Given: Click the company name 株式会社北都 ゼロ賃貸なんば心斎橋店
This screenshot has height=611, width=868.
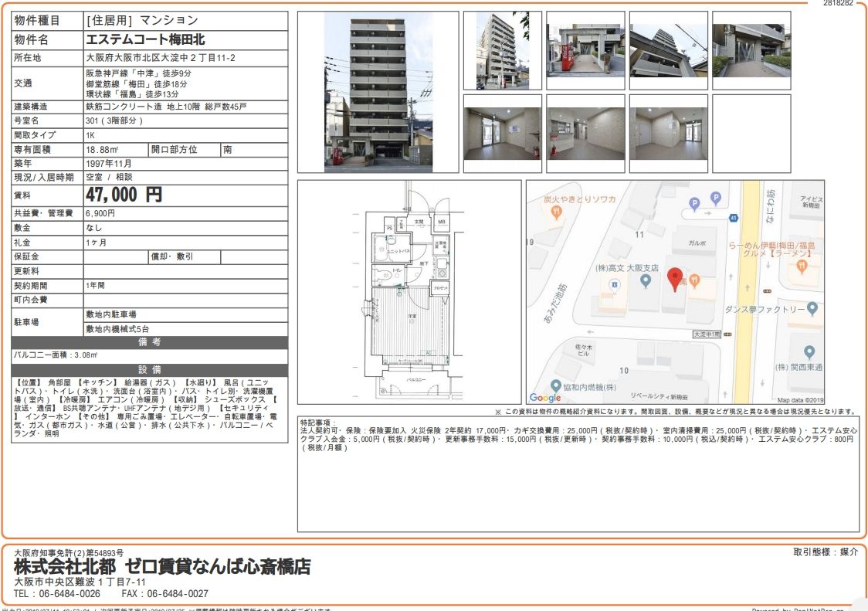Looking at the screenshot, I should tap(162, 567).
